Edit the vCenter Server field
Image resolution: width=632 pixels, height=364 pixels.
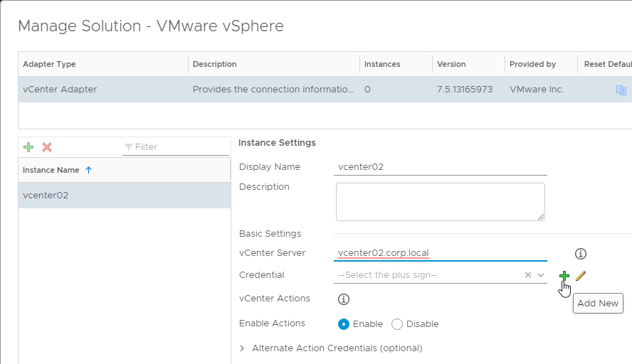(440, 253)
